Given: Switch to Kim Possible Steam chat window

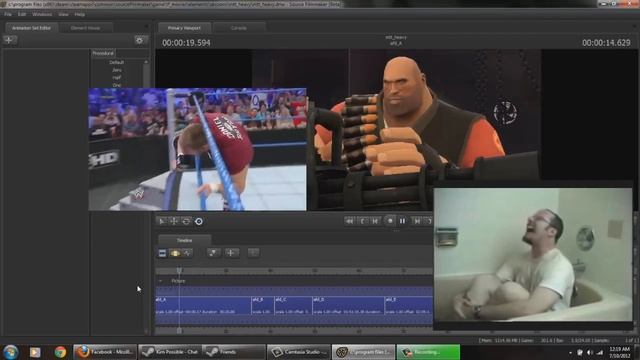Looking at the screenshot, I should (x=170, y=351).
